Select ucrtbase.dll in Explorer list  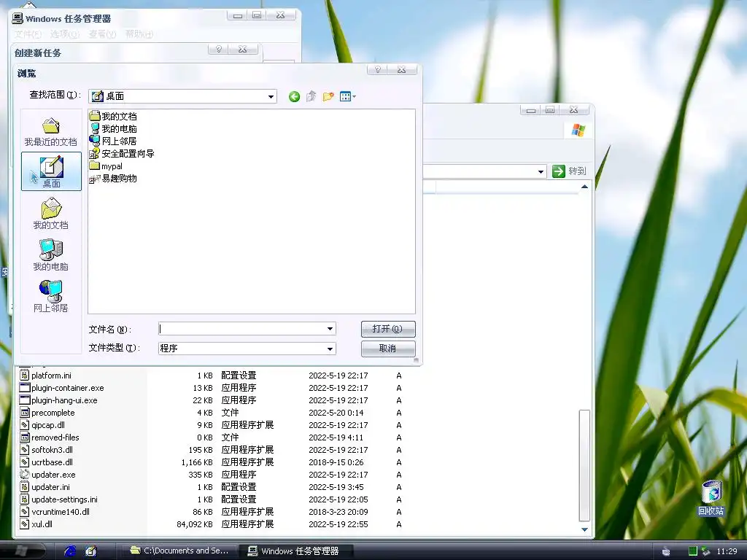(46, 462)
